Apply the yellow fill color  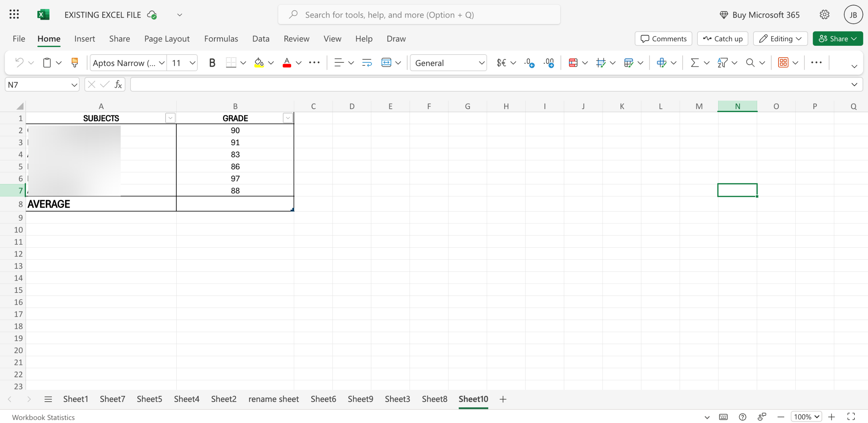point(259,63)
